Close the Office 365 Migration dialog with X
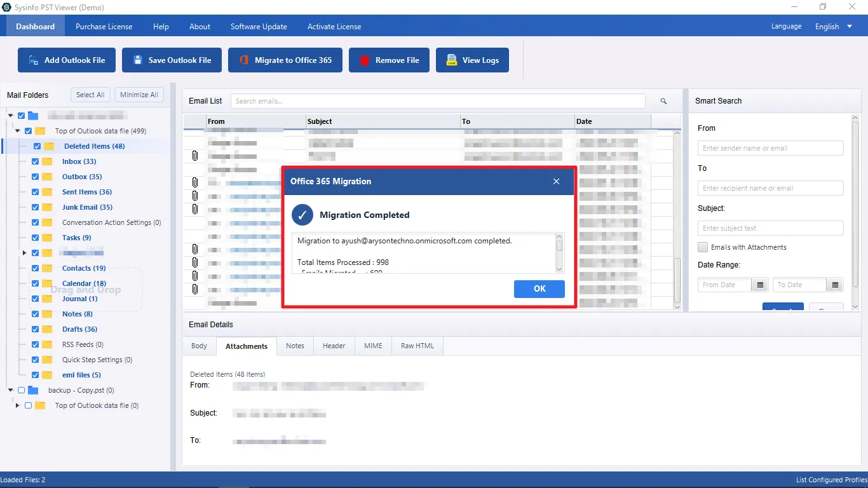This screenshot has height=488, width=868. pyautogui.click(x=556, y=182)
